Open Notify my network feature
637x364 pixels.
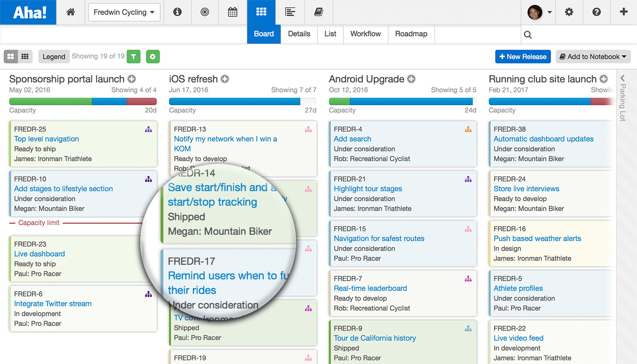point(225,144)
